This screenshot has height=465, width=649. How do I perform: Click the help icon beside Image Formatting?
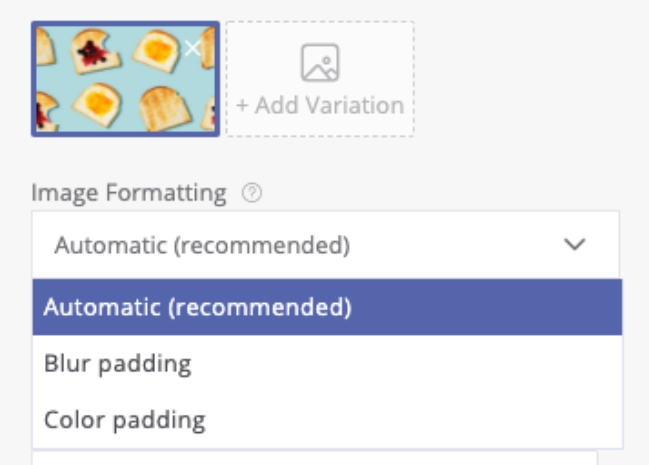pos(252,194)
